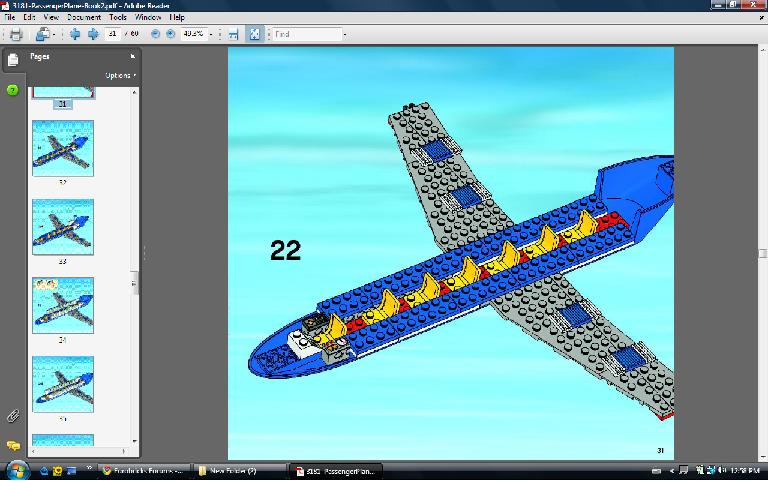This screenshot has height=481, width=770.
Task: Toggle fit-page view mode button
Action: [x=255, y=34]
